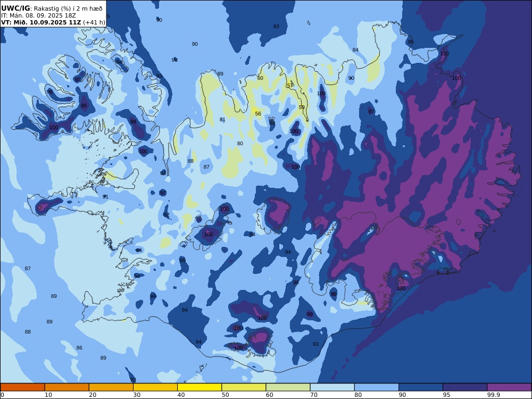Click the 'VT: Mið. 10.09.2025 11Z' valid time
Image resolution: width=532 pixels, height=399 pixels.
pyautogui.click(x=41, y=22)
